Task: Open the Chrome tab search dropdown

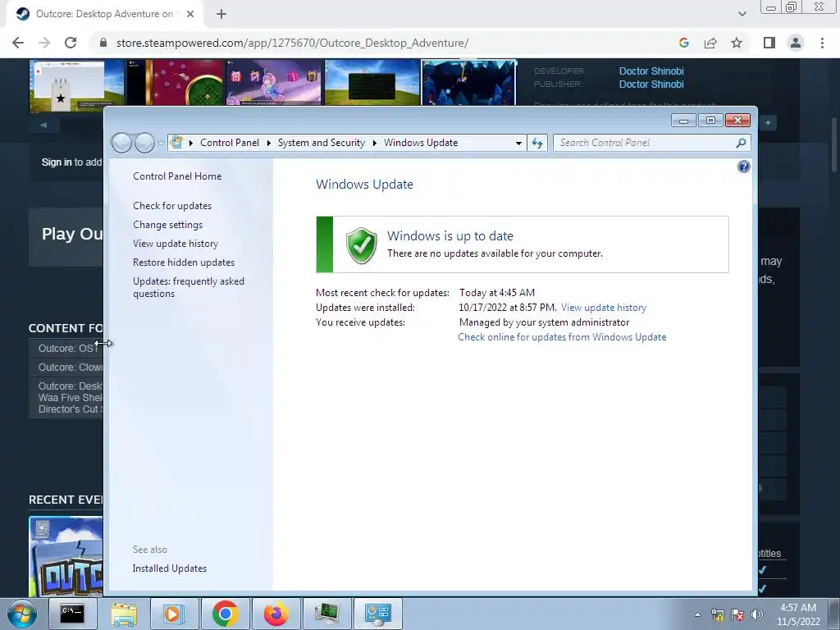Action: 742,14
